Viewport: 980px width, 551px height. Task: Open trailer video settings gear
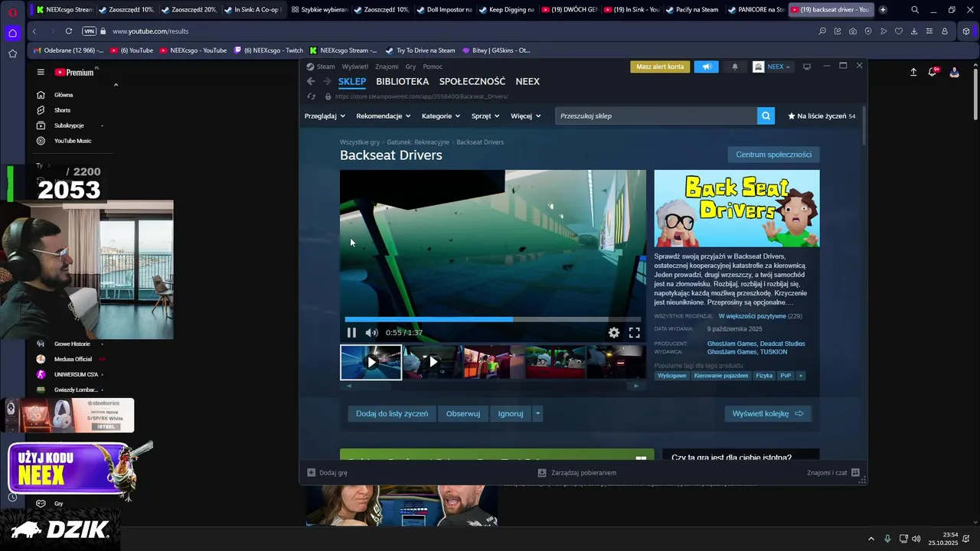(x=614, y=333)
